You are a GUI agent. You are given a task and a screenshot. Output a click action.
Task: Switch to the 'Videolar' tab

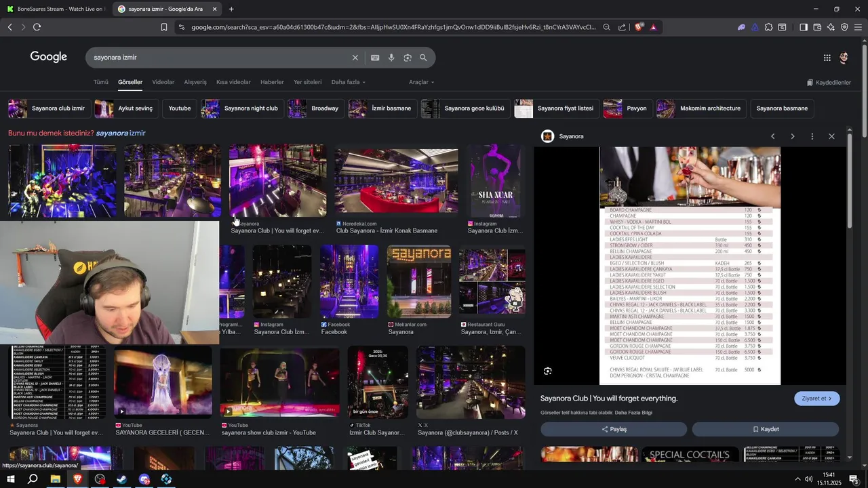[x=163, y=82]
